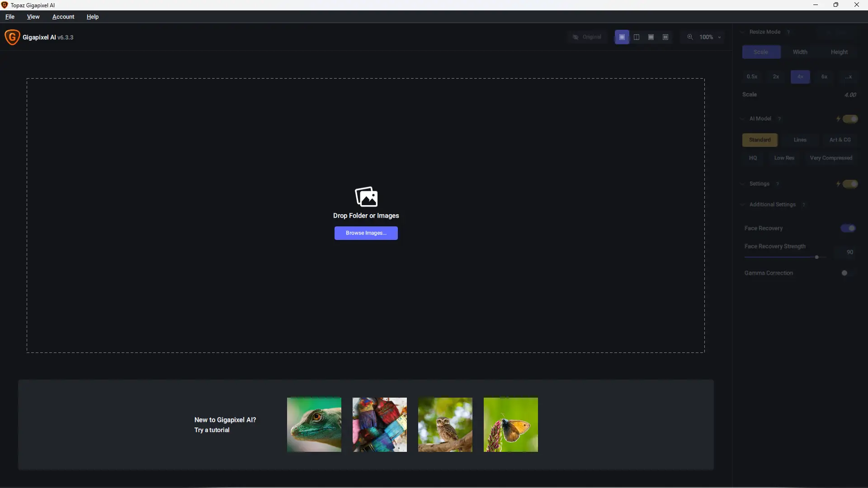Image resolution: width=868 pixels, height=488 pixels.
Task: Select the single view layout icon
Action: [622, 37]
